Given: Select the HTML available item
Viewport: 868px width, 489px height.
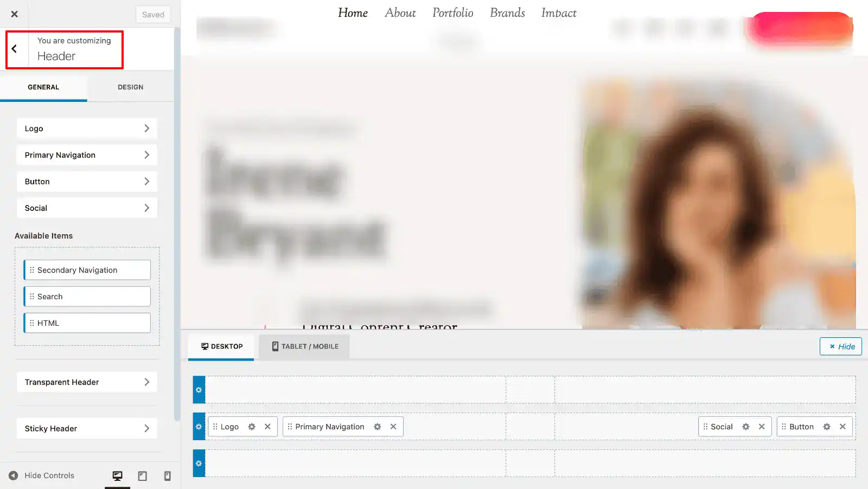Looking at the screenshot, I should point(87,323).
